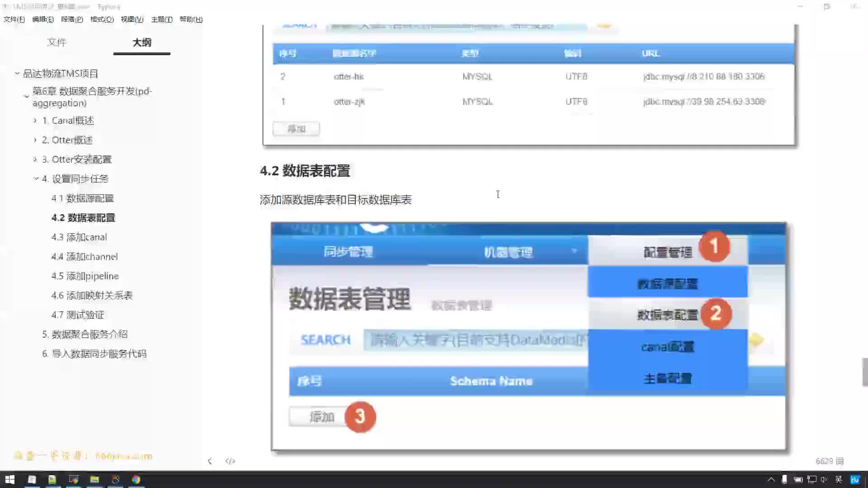This screenshot has height=488, width=868.
Task: Open the 视图(V) menu
Action: tap(132, 19)
